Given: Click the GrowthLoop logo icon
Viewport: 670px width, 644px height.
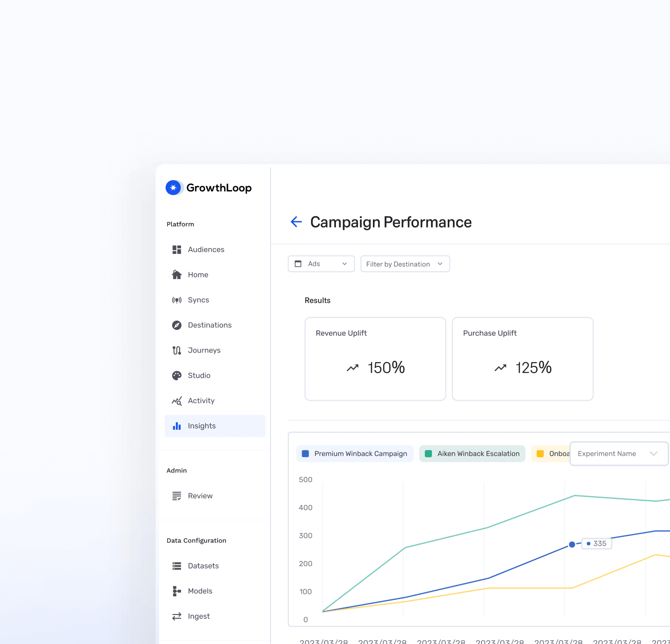Looking at the screenshot, I should click(x=174, y=188).
